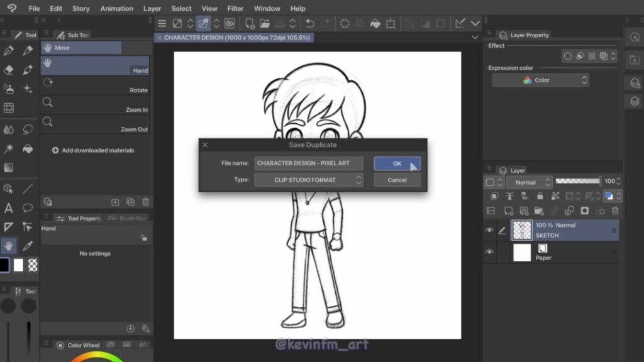Open the Animation menu

tap(116, 9)
